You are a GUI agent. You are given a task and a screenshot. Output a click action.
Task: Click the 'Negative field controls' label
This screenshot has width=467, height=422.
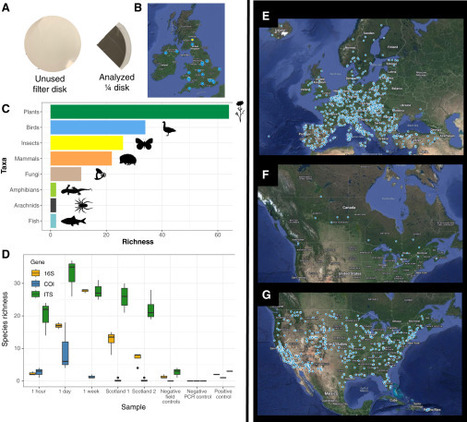171,396
